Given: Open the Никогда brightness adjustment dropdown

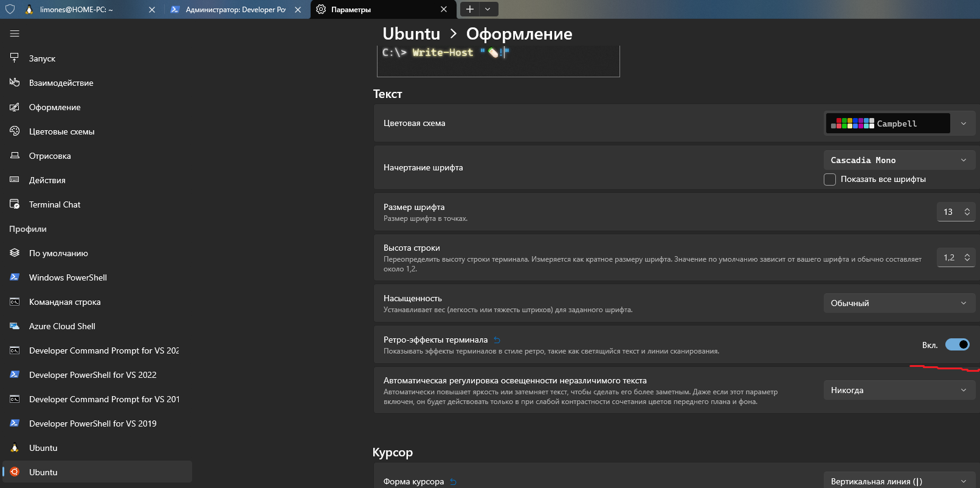Looking at the screenshot, I should pyautogui.click(x=899, y=390).
